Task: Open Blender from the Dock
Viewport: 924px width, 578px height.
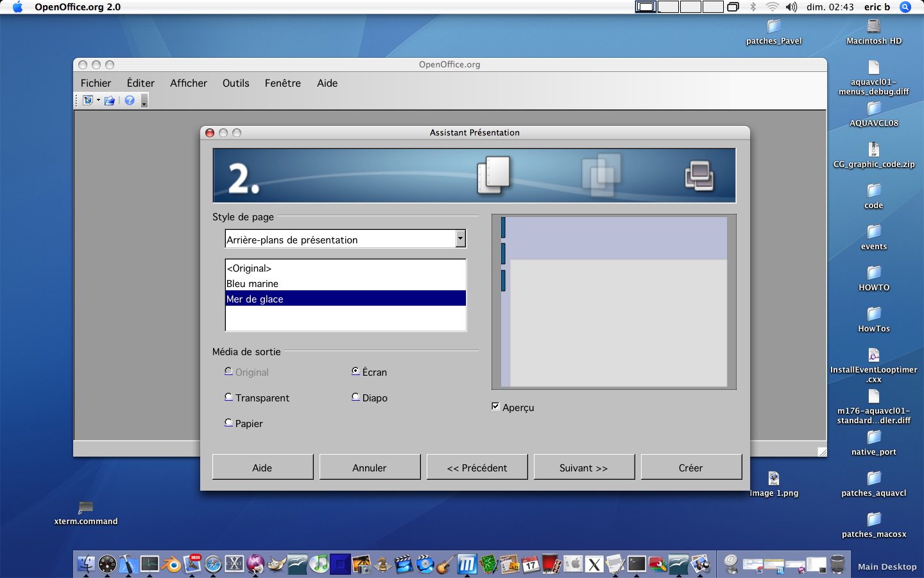Action: [x=171, y=564]
